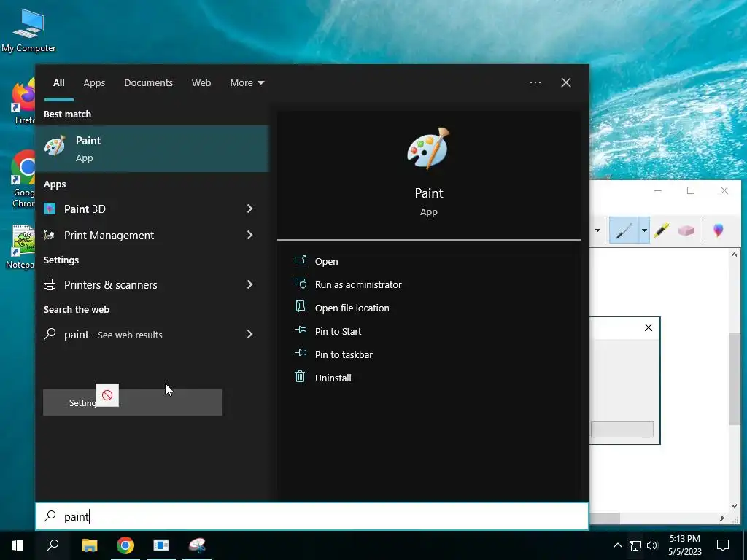Click the scroll down arrow in background window
Viewport: 747px width, 560px height.
(x=734, y=506)
